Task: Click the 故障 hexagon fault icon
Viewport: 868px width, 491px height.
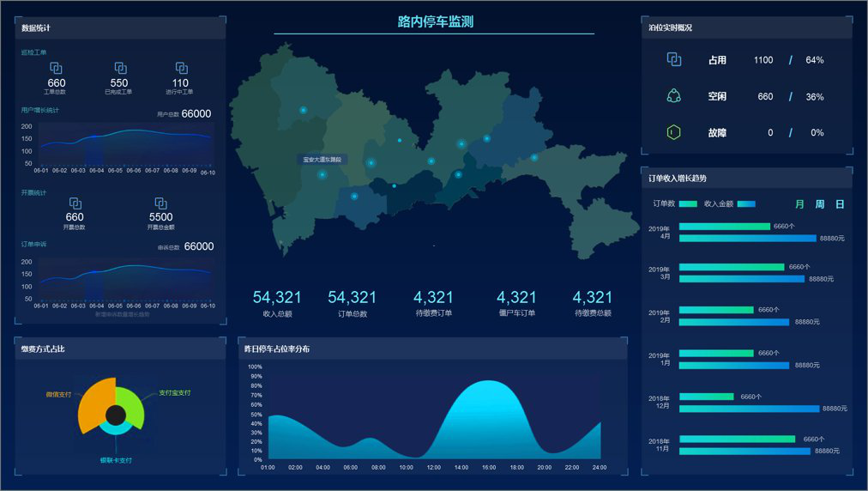Action: click(x=674, y=132)
